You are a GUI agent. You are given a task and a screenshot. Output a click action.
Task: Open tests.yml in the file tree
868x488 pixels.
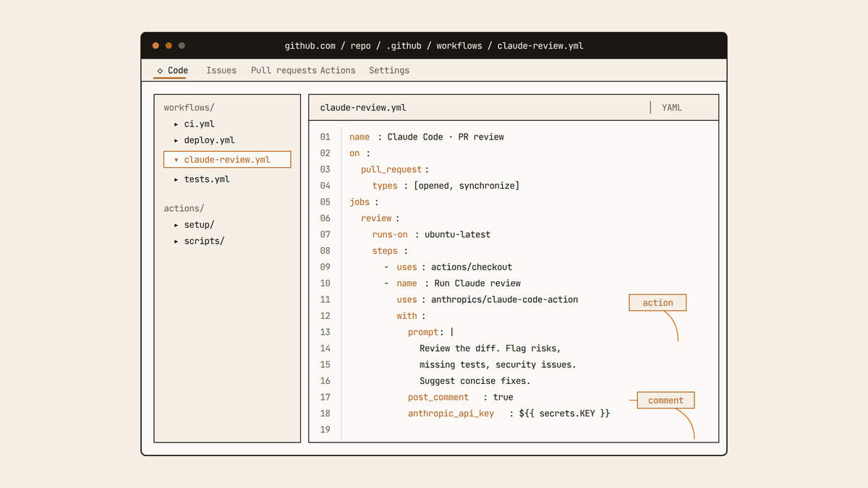pos(207,179)
